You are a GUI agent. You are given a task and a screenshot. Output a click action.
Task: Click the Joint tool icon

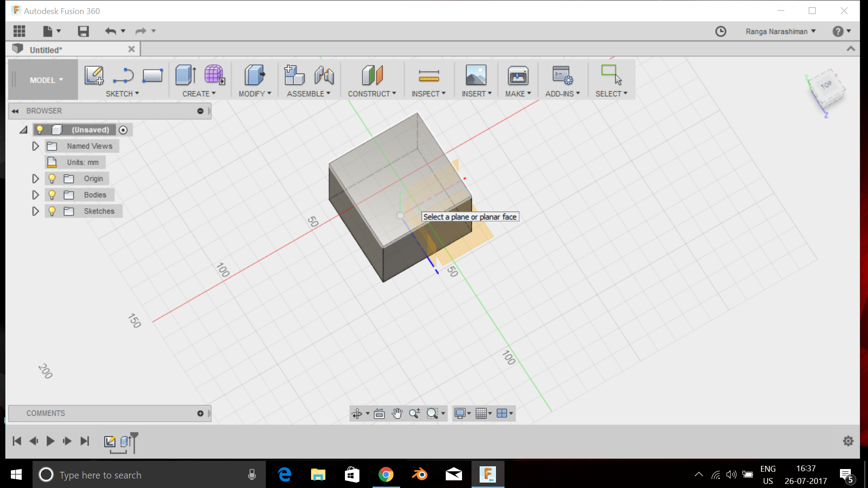pos(324,75)
